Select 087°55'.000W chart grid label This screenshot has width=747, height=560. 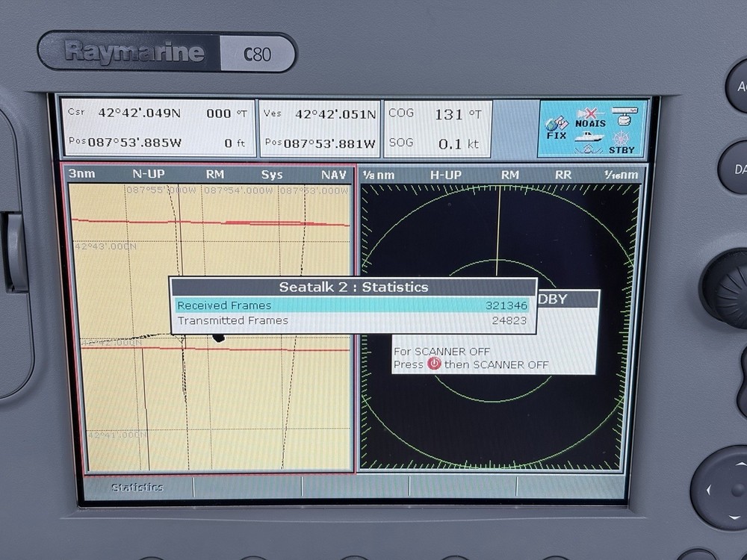click(x=161, y=190)
